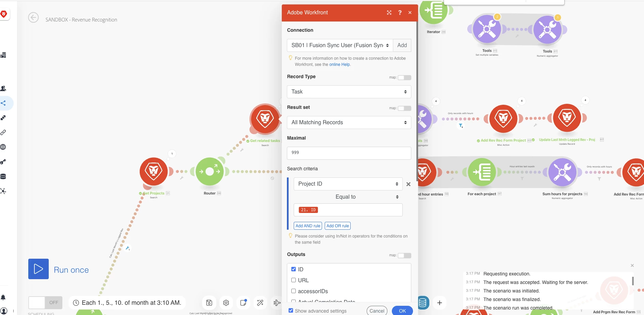The image size is (644, 315).
Task: Open the Project ID search criteria dropdown
Action: tap(348, 184)
